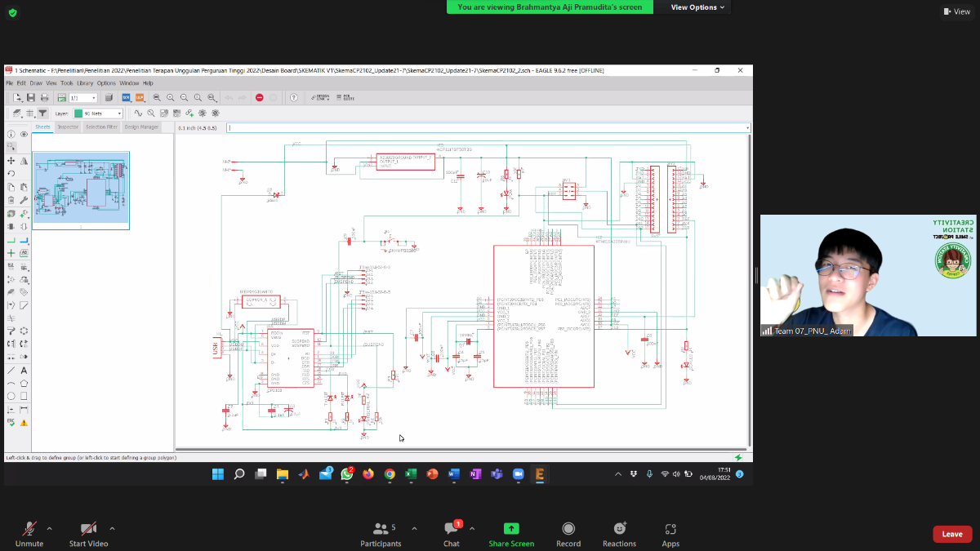Viewport: 980px width, 551px height.
Task: Click the red Leave button
Action: [952, 534]
